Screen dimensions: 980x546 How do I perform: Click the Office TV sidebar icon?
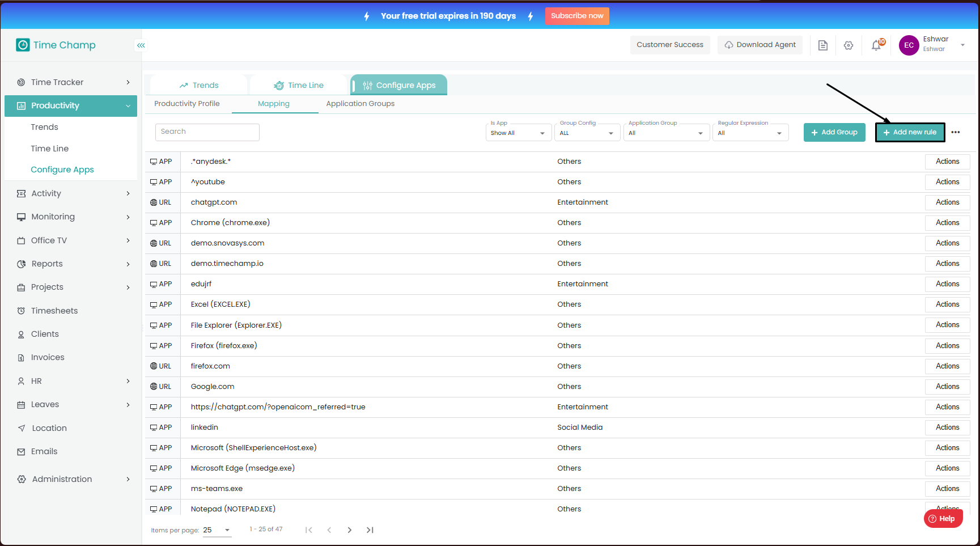[21, 240]
